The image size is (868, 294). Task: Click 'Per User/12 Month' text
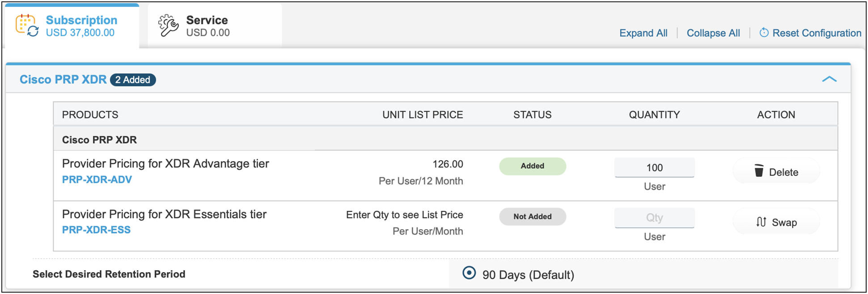click(x=421, y=181)
